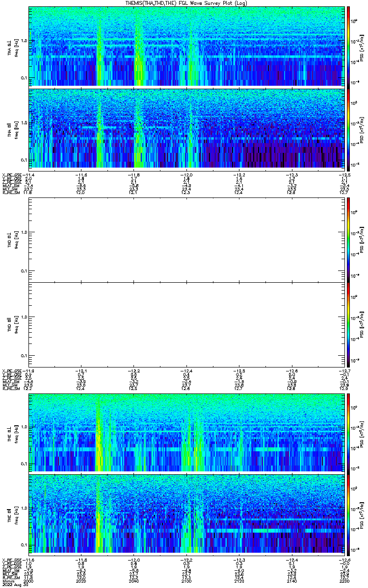
Task: Click the 0.1 frequency tick on THE B-parallel axis
Action: [x=24, y=545]
